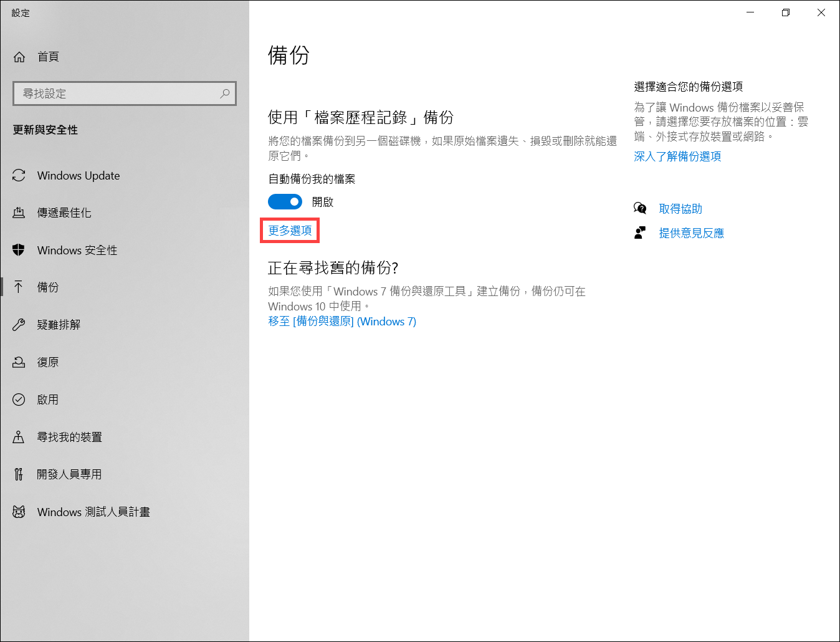The width and height of the screenshot is (840, 642).
Task: Click the restore-down window button
Action: tap(786, 12)
